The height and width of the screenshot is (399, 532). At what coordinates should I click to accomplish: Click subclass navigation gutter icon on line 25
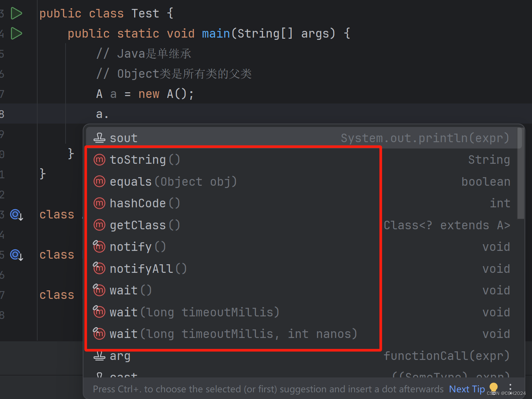(x=15, y=255)
